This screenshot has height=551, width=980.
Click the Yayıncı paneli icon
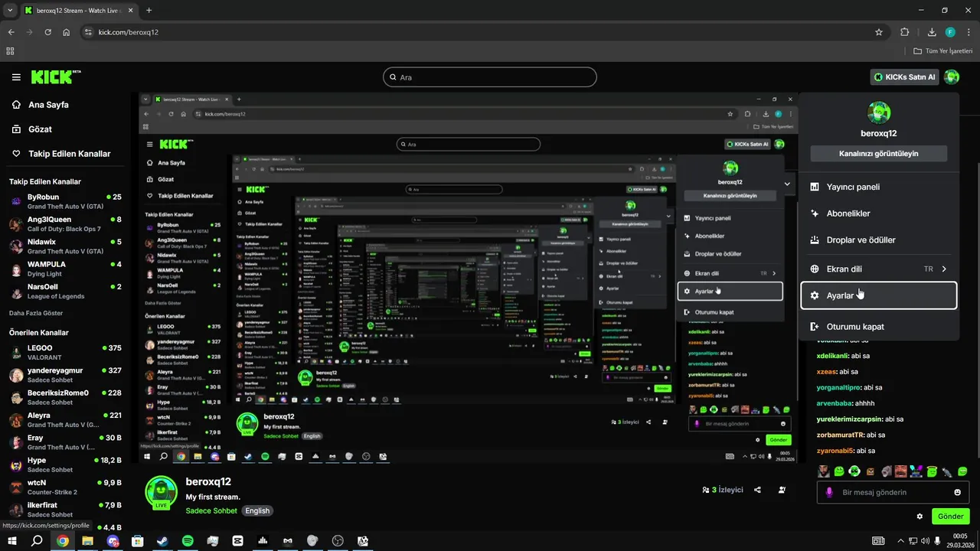[x=815, y=187]
